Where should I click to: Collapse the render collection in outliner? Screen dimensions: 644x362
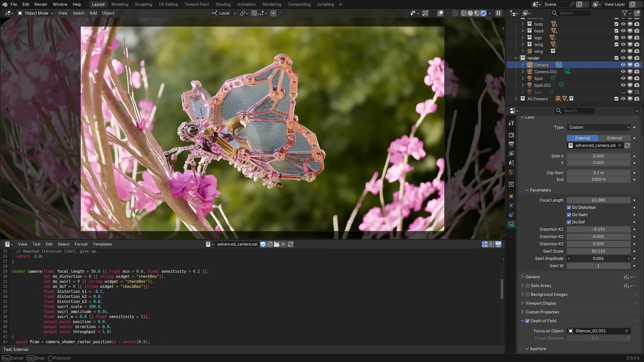[516, 58]
